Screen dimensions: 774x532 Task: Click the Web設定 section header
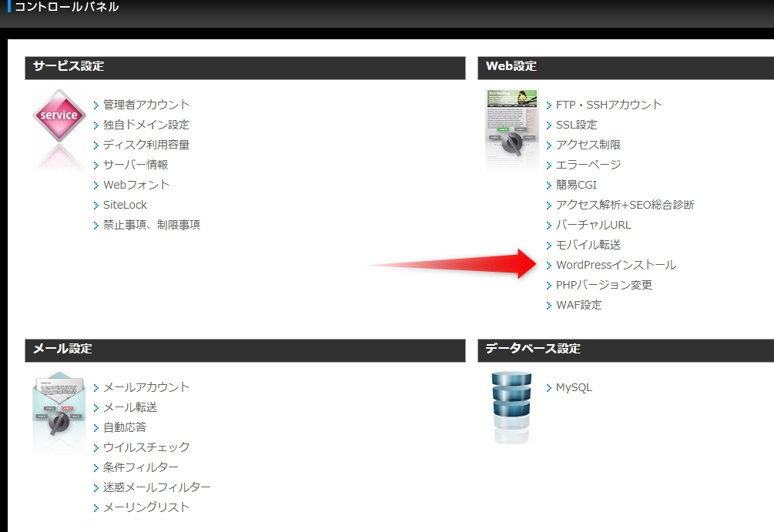(626, 68)
